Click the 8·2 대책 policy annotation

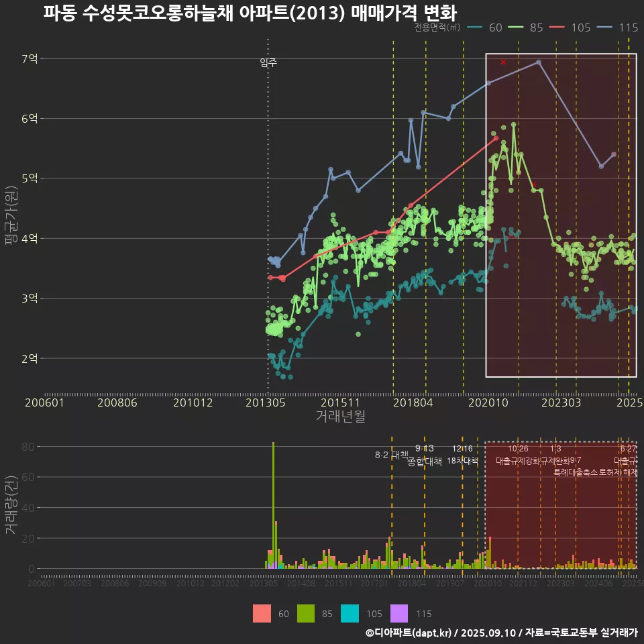391,455
